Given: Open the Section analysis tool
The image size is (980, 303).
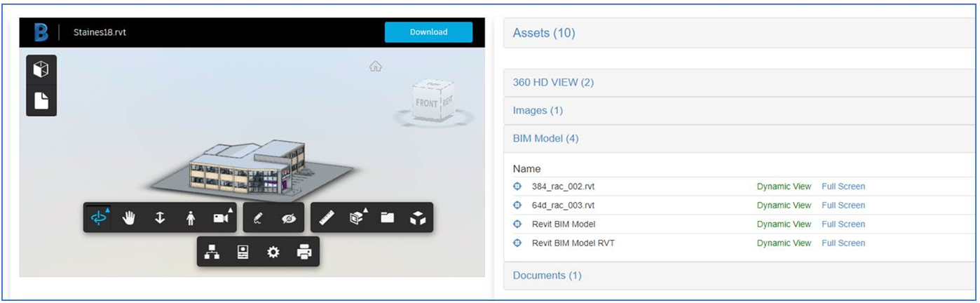Looking at the screenshot, I should (x=358, y=218).
